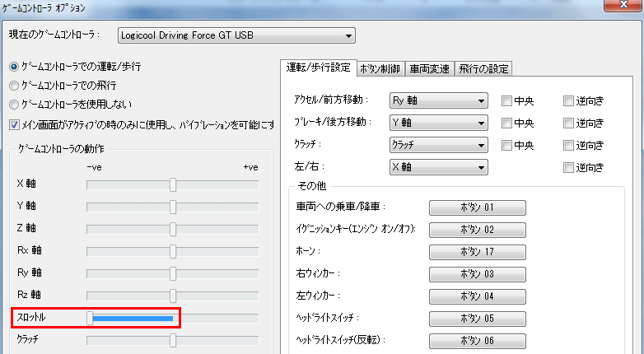644x354 pixels.
Task: Select ゲームコントローラでの運転/歩行 radio button
Action: pos(14,67)
